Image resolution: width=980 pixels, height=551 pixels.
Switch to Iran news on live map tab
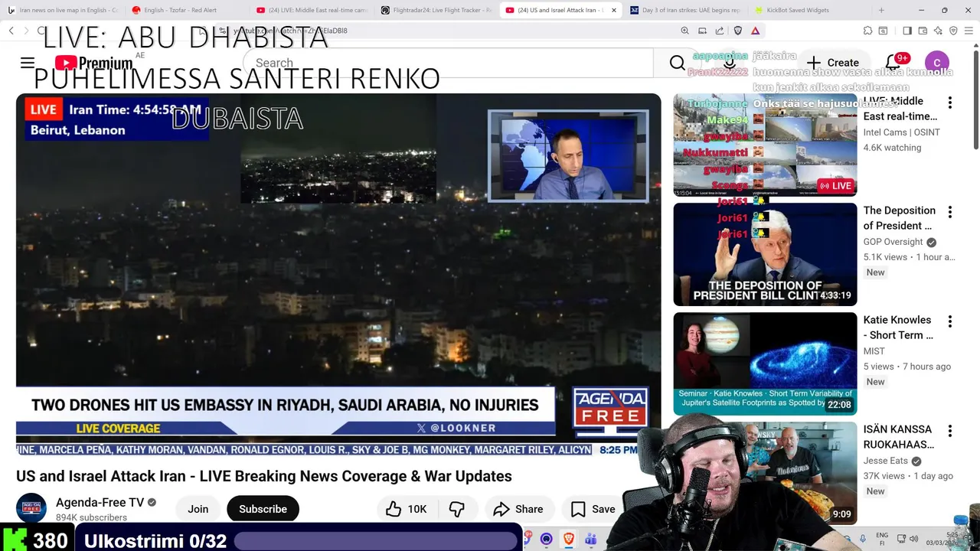coord(63,10)
